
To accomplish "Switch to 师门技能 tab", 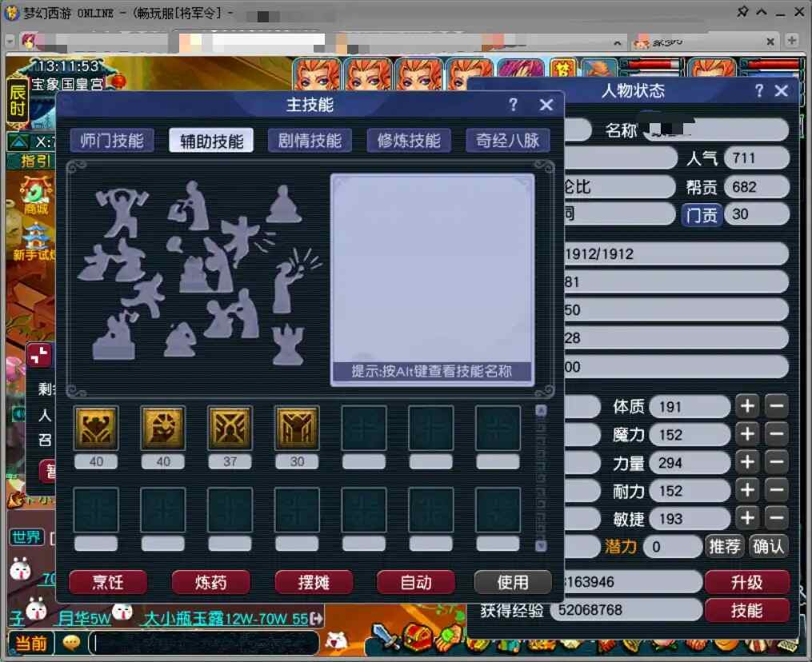I will tap(112, 140).
